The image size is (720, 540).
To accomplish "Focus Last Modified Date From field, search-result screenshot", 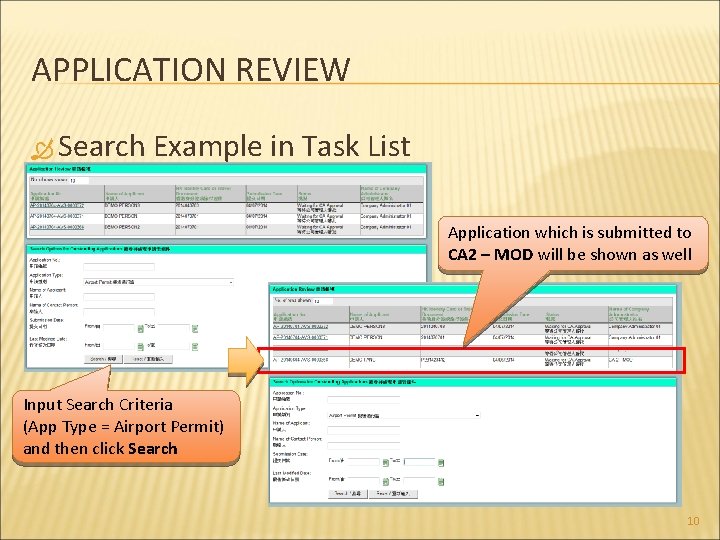I will (364, 481).
